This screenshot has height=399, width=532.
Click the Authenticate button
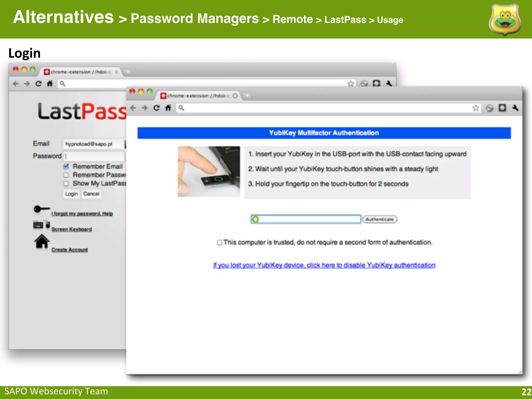pos(380,219)
